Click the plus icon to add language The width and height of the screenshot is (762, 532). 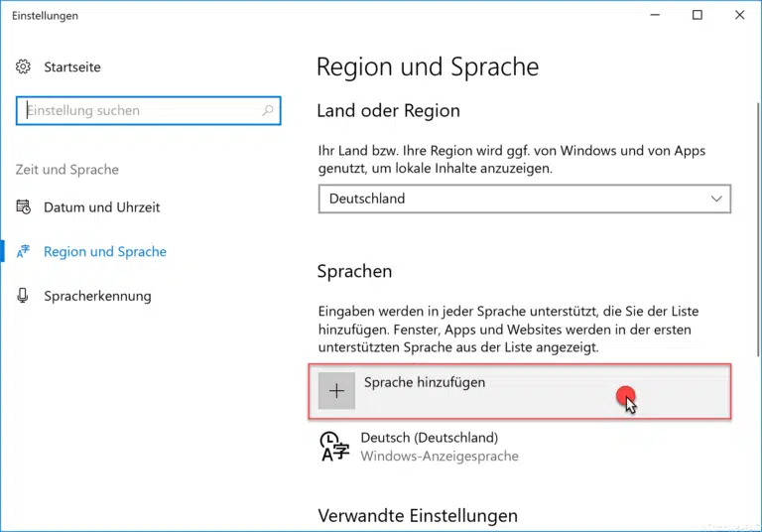336,391
